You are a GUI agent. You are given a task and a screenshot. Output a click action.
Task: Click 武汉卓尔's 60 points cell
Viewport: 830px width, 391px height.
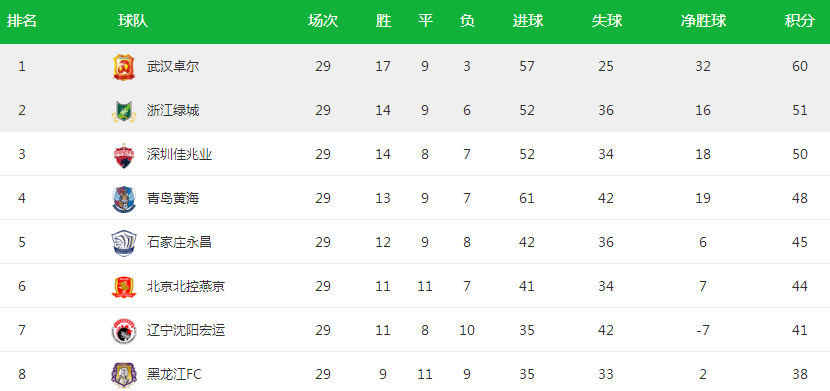tap(800, 67)
